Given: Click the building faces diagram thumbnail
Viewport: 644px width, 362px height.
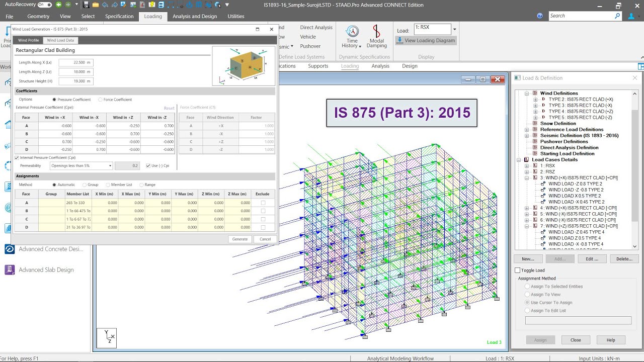Looking at the screenshot, I should point(244,65).
